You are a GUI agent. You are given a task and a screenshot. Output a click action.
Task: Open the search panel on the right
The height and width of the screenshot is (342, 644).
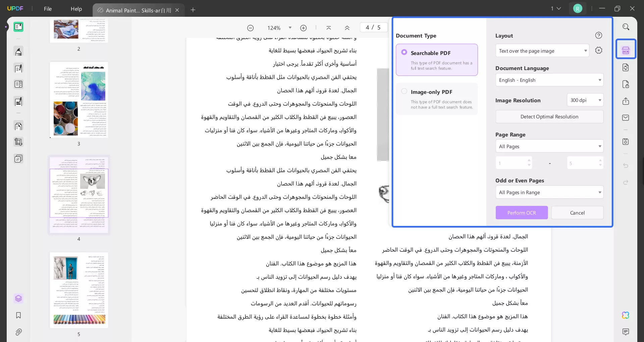pyautogui.click(x=626, y=26)
